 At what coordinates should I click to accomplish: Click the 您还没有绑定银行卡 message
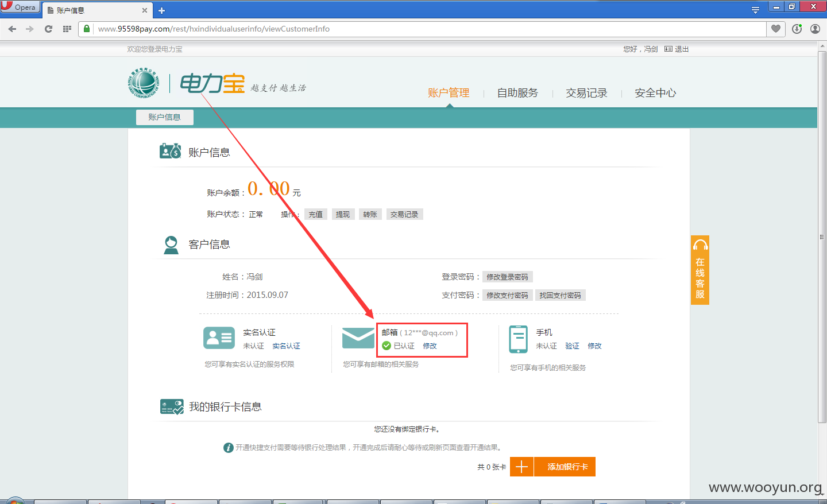click(407, 429)
